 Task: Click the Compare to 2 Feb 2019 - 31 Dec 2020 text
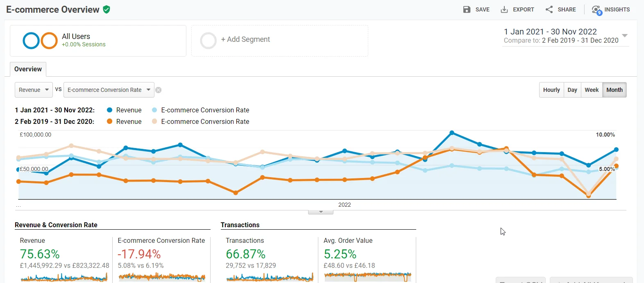coord(561,40)
